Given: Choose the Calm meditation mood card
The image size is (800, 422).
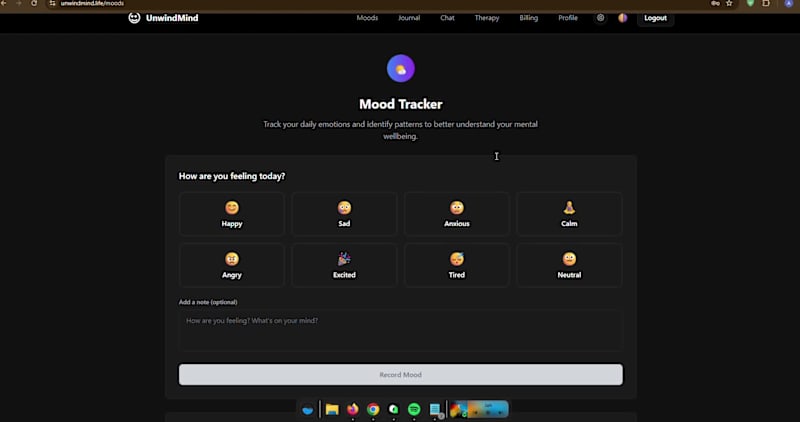Looking at the screenshot, I should click(569, 214).
